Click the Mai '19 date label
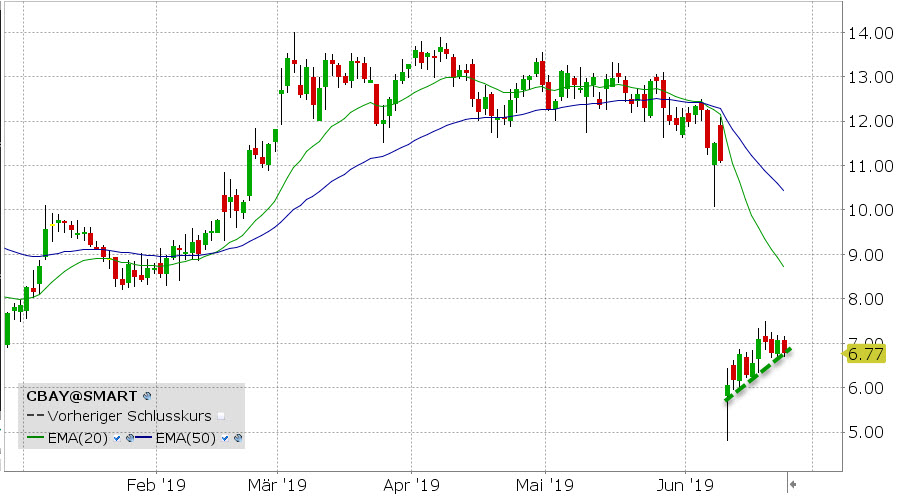The width and height of the screenshot is (900, 500). point(545,485)
